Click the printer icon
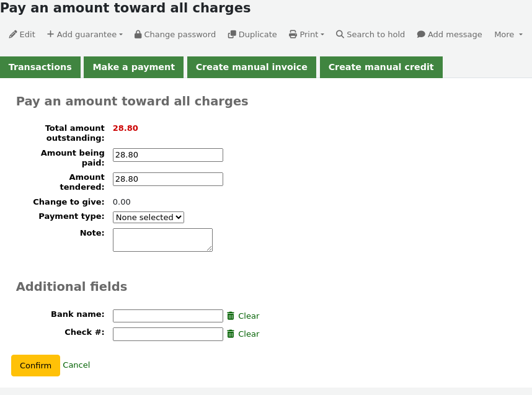 click(x=293, y=34)
